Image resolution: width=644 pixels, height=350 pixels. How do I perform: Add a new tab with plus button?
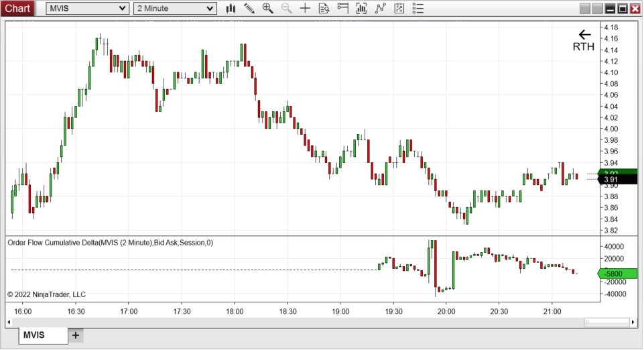point(76,335)
